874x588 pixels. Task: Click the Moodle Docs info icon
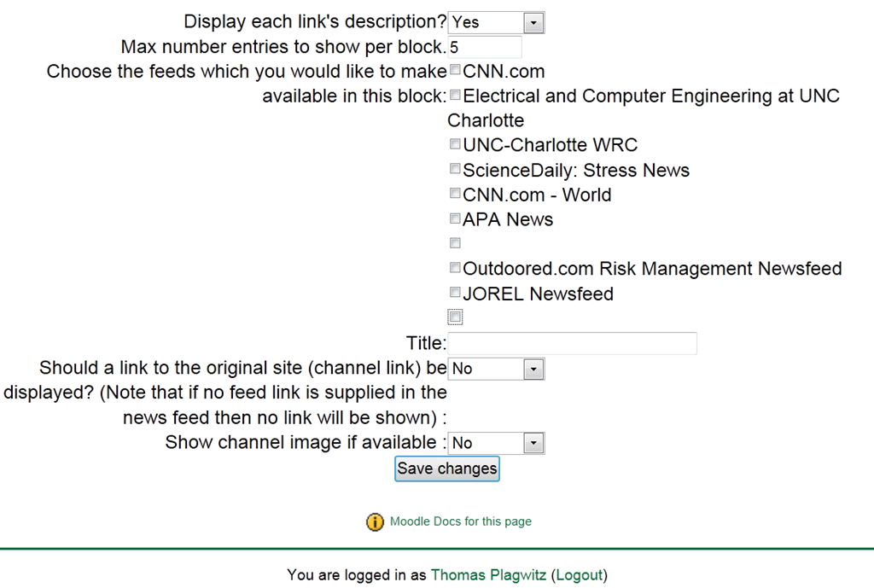tap(375, 521)
